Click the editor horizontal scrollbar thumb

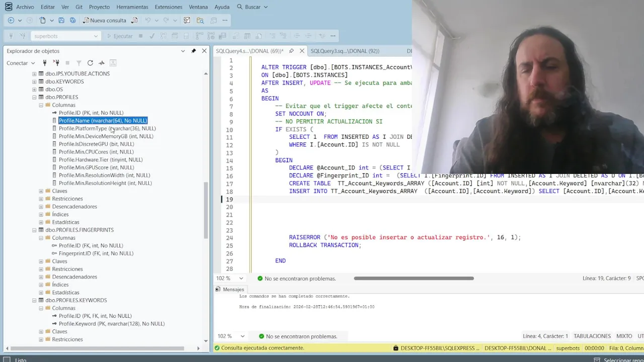tap(414, 279)
